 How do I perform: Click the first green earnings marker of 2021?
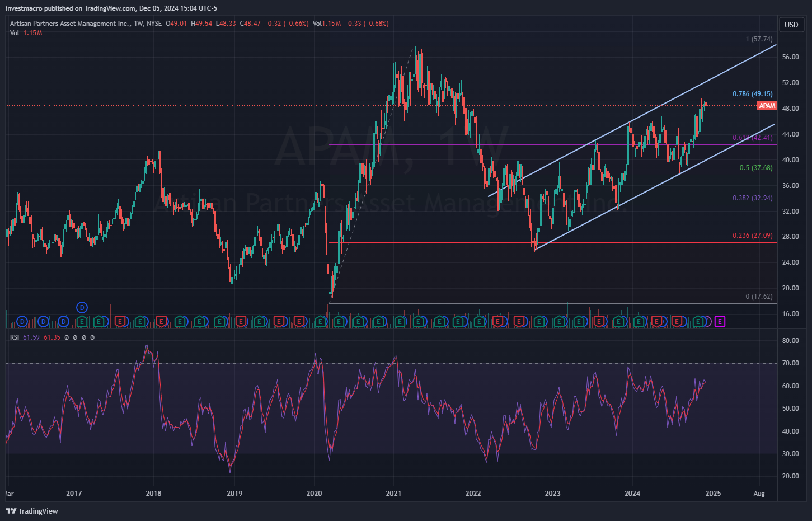pos(400,322)
